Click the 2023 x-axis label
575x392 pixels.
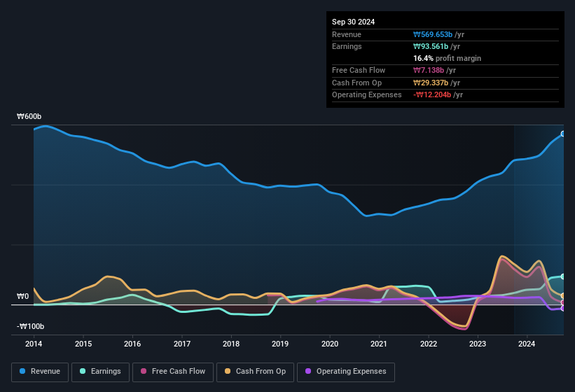(x=478, y=344)
